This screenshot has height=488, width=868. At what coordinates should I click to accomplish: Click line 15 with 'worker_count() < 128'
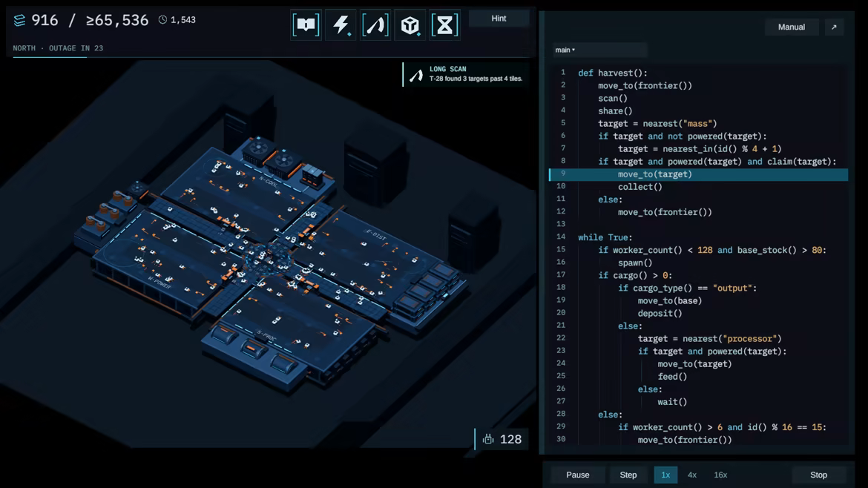(x=712, y=250)
